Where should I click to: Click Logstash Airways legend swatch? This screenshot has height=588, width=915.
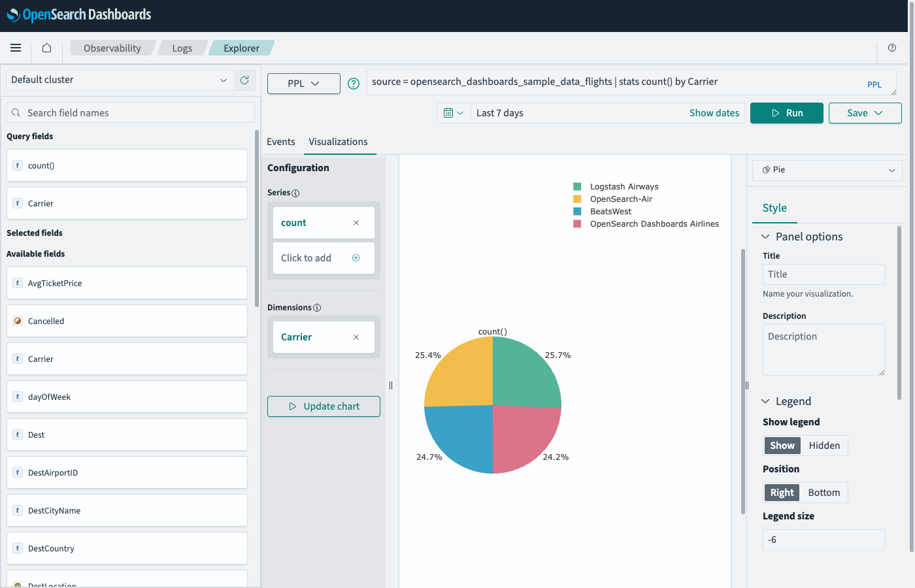[x=577, y=187]
